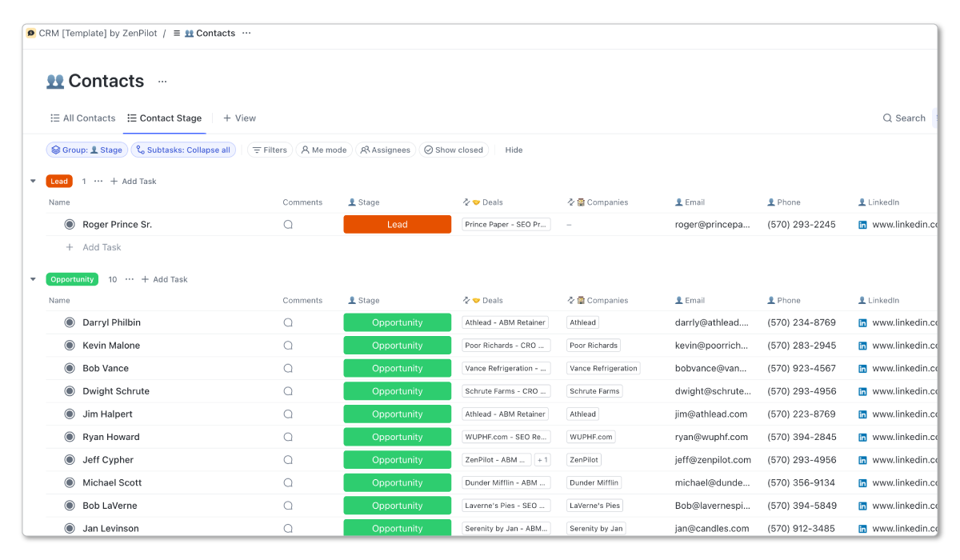Open the Group: Stage setting
Image resolution: width=960 pixels, height=560 pixels.
click(86, 150)
